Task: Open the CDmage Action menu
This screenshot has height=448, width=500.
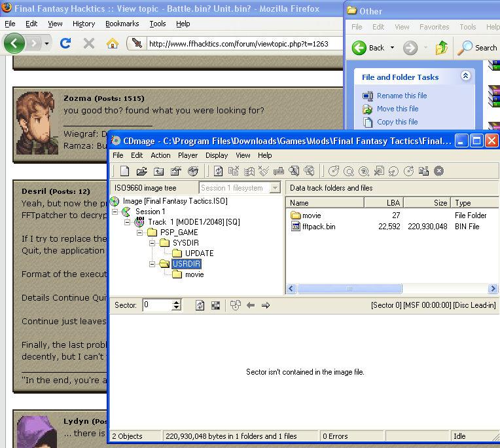Action: tap(160, 155)
